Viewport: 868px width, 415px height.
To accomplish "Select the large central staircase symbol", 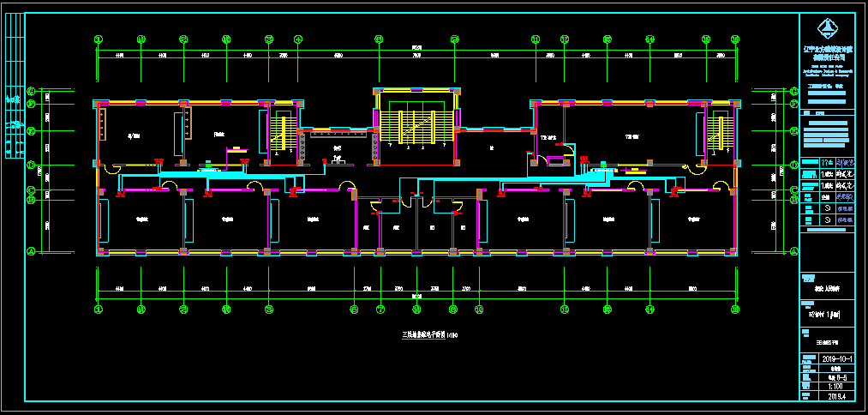I will point(416,125).
